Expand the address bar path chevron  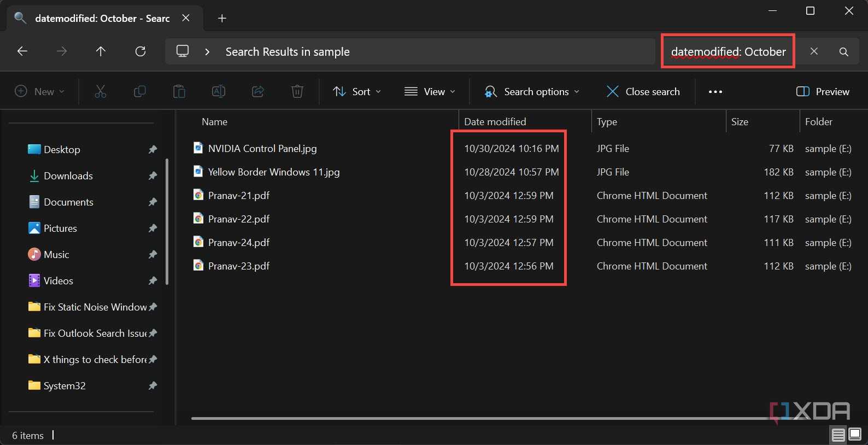(x=207, y=51)
